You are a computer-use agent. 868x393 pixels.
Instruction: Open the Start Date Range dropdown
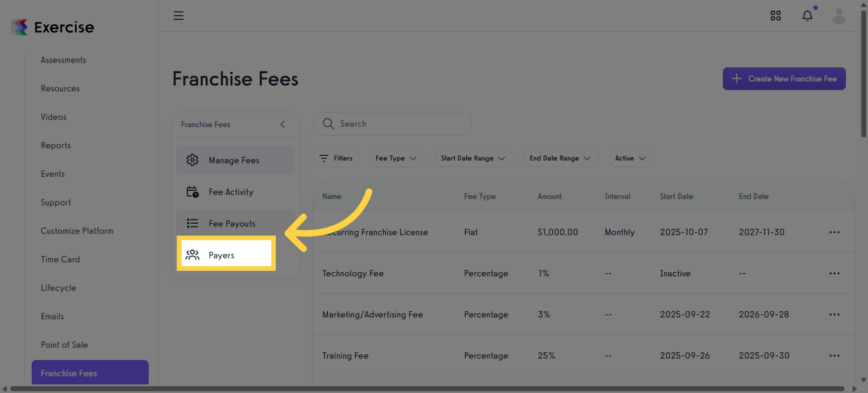[474, 158]
